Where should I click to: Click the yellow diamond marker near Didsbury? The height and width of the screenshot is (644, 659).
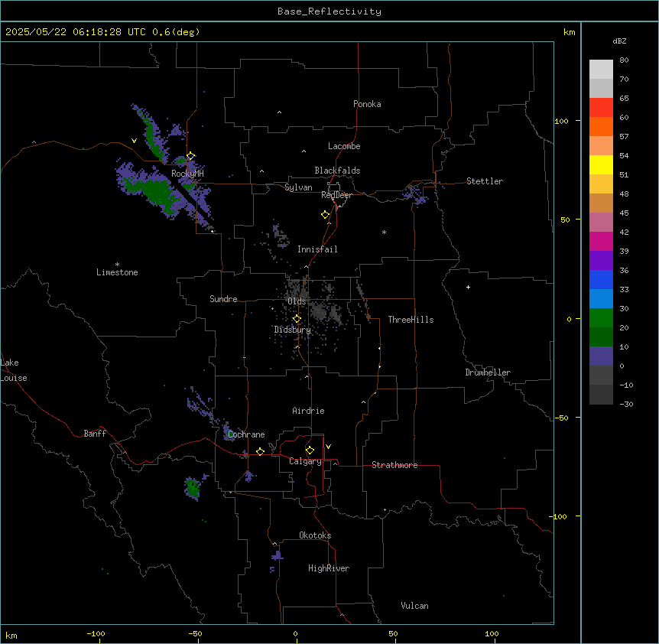pos(297,319)
